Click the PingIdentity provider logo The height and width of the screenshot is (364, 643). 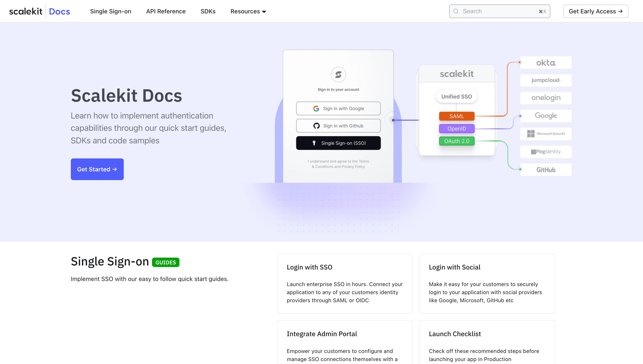coord(546,152)
